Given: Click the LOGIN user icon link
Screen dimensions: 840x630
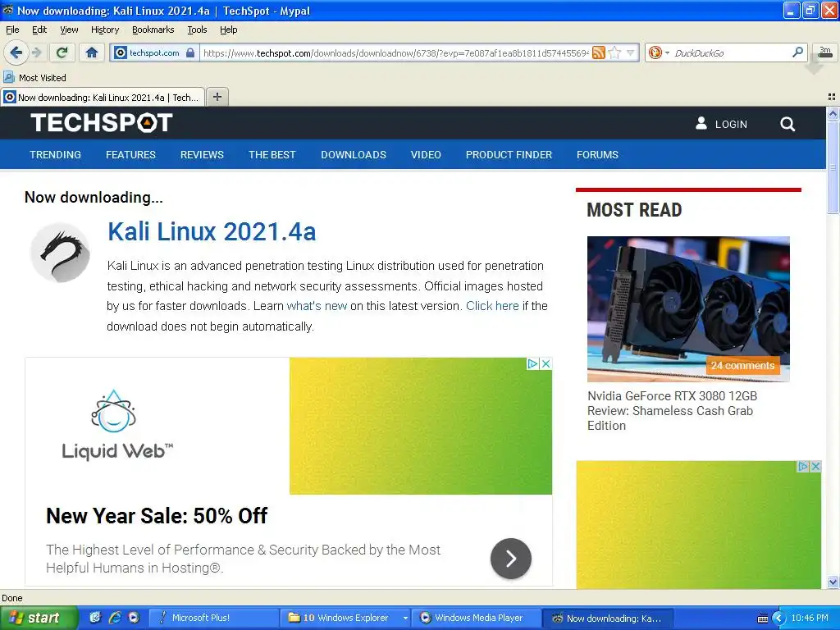Looking at the screenshot, I should coord(721,124).
